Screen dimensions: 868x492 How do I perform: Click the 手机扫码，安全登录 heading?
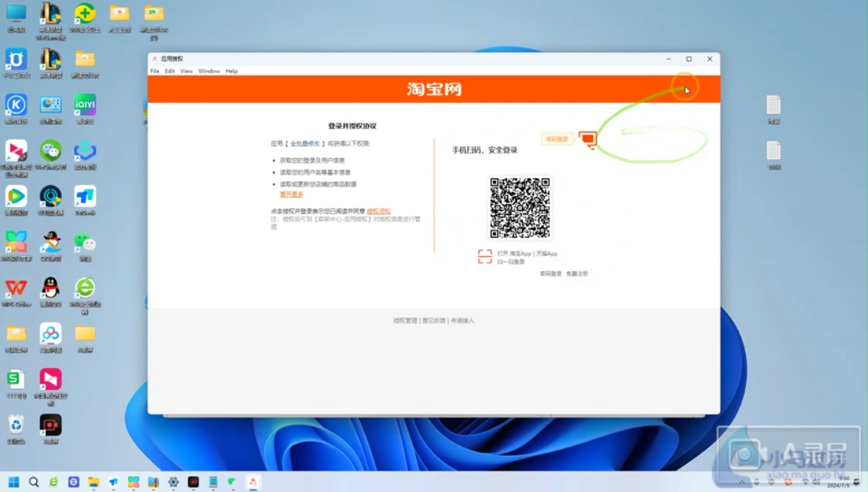tap(485, 150)
